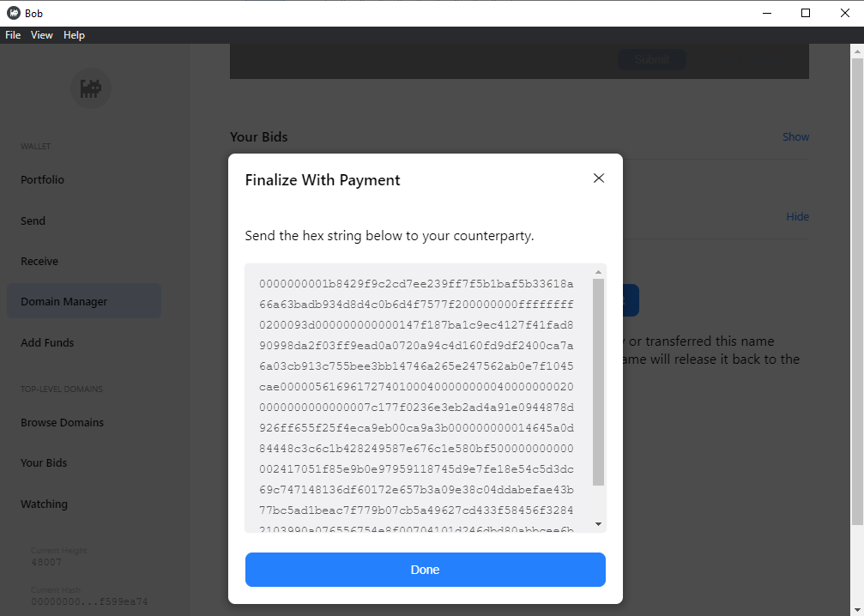This screenshot has width=864, height=616.
Task: Open the Help menu
Action: (75, 35)
